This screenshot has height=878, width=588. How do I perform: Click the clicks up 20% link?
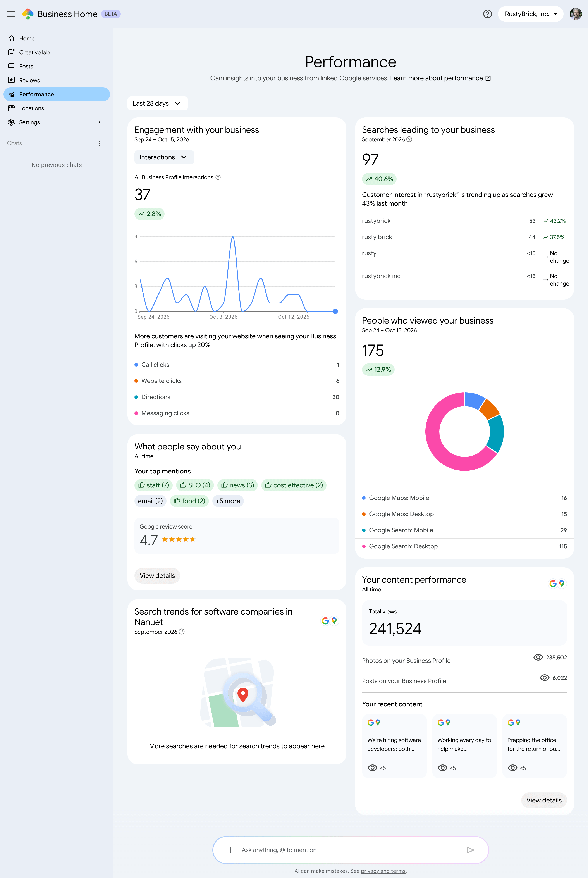[x=190, y=345]
